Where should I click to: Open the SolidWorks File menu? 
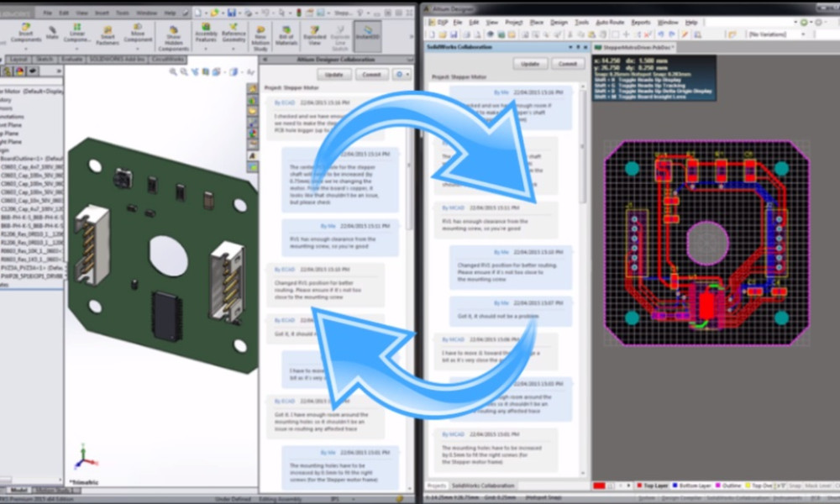click(48, 13)
